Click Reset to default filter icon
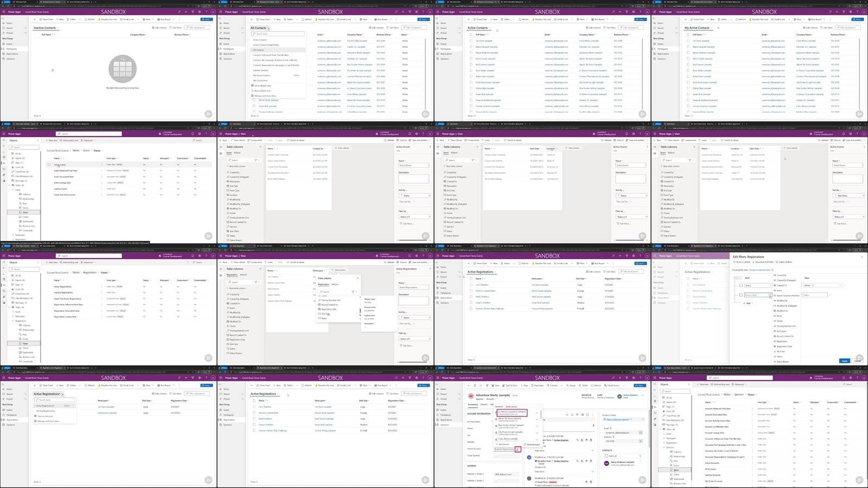Viewport: 868px width, 488px height. (735, 262)
